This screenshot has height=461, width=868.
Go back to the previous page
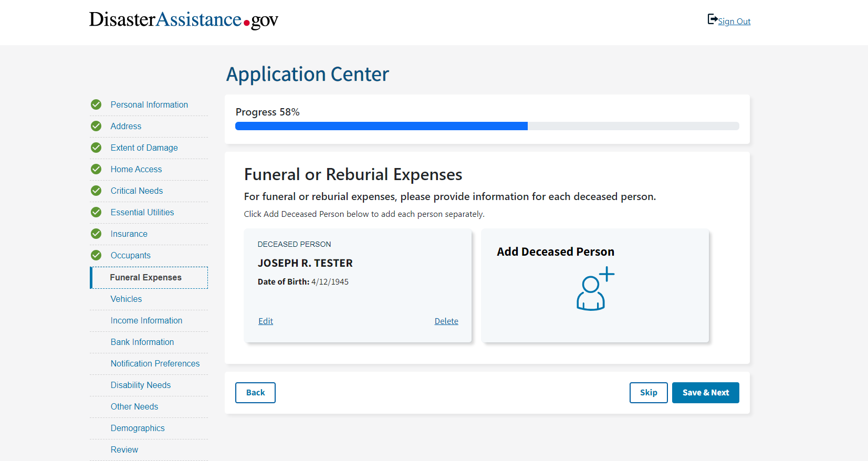point(255,393)
